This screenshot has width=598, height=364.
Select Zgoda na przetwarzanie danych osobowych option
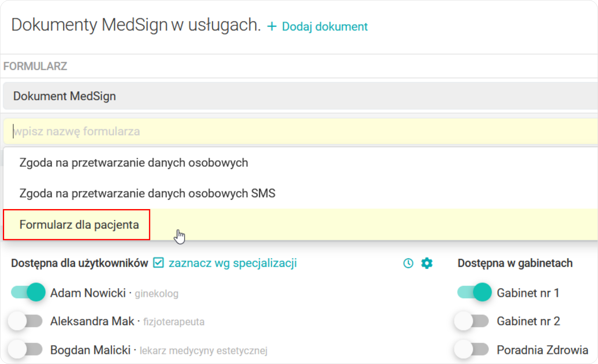click(x=300, y=163)
